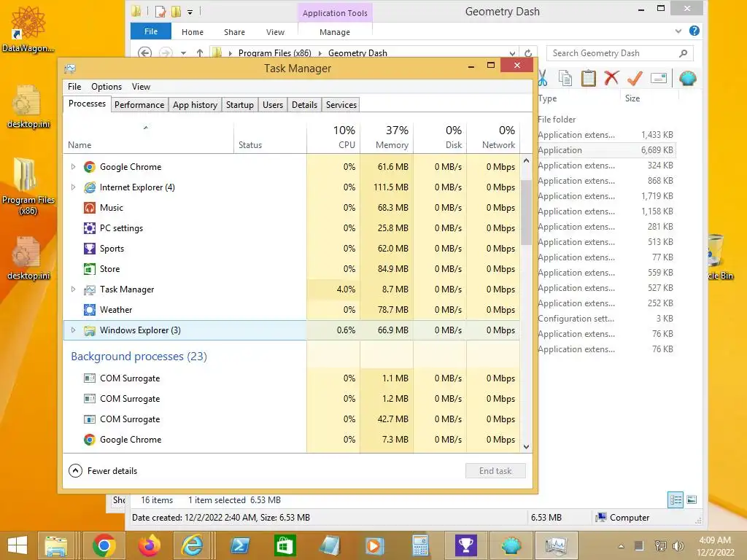Screen dimensions: 747x560
Task: Click the red Delete X icon
Action: pyautogui.click(x=611, y=77)
